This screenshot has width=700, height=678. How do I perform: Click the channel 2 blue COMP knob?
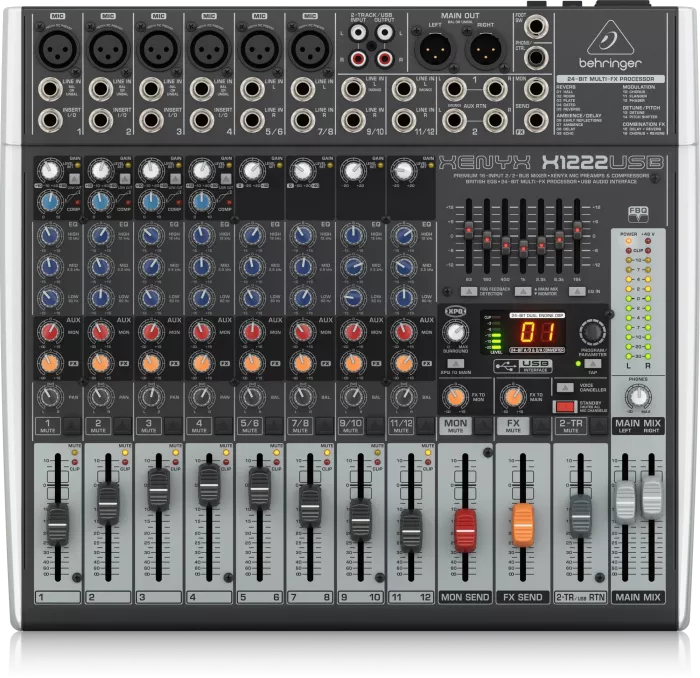point(100,202)
